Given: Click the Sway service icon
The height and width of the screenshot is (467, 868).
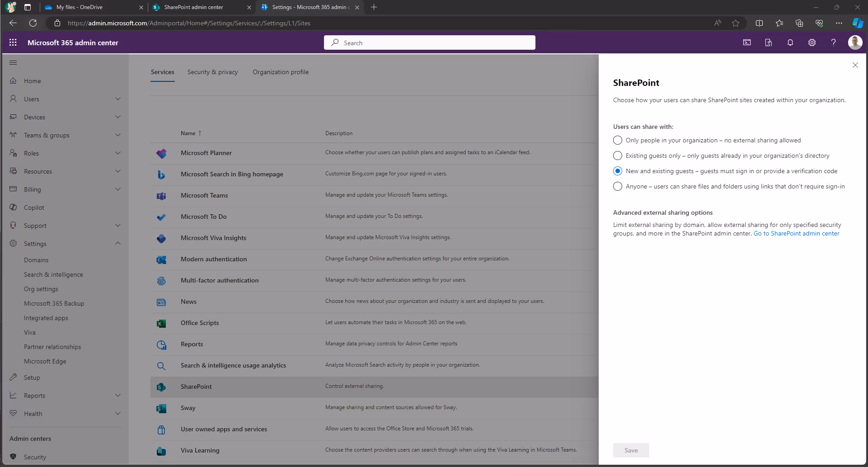Looking at the screenshot, I should [x=161, y=408].
